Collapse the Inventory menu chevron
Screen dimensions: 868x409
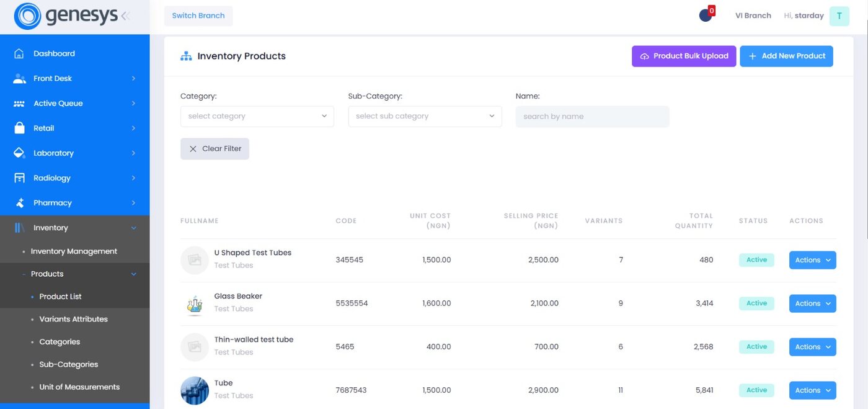pyautogui.click(x=133, y=228)
